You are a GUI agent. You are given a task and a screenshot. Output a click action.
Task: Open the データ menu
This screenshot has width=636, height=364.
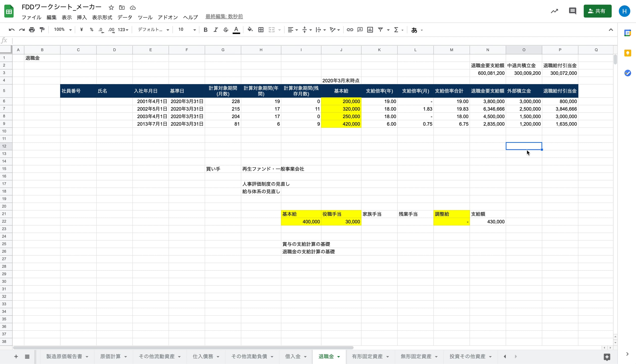point(125,17)
